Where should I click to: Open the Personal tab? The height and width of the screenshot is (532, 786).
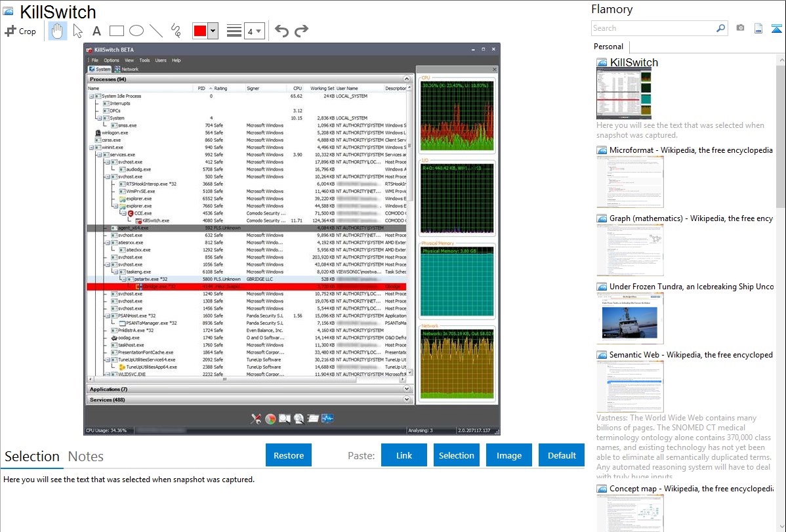click(609, 47)
